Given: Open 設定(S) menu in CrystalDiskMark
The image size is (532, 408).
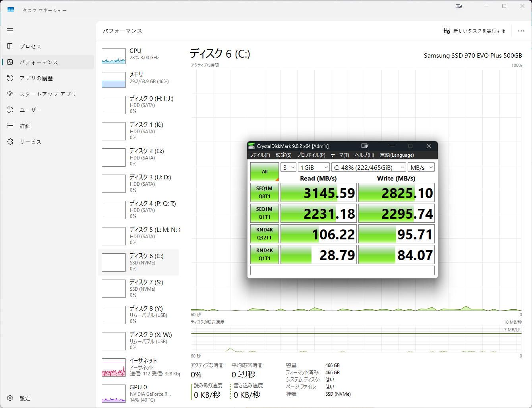Looking at the screenshot, I should pyautogui.click(x=284, y=155).
